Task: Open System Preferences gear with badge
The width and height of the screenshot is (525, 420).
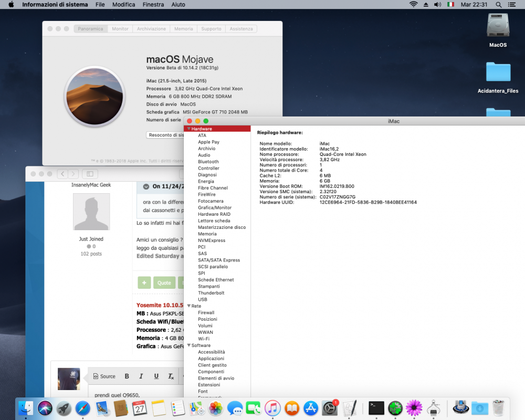Action: pos(330,408)
